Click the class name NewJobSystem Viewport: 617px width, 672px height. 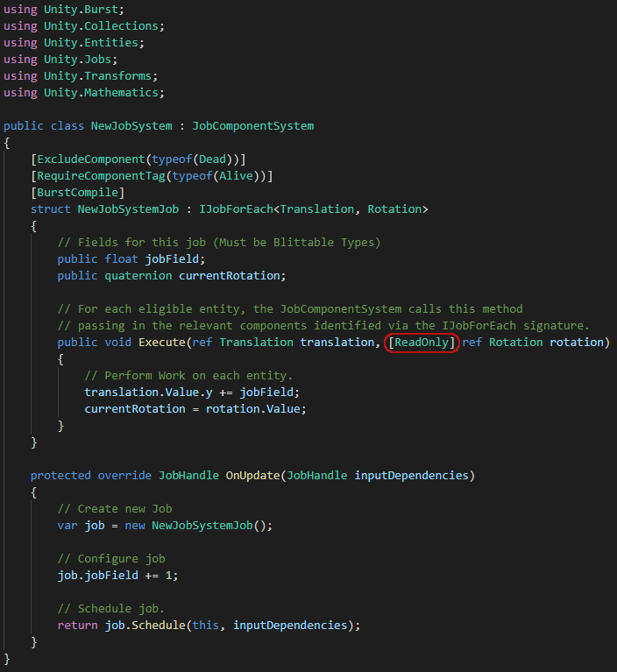coord(131,126)
